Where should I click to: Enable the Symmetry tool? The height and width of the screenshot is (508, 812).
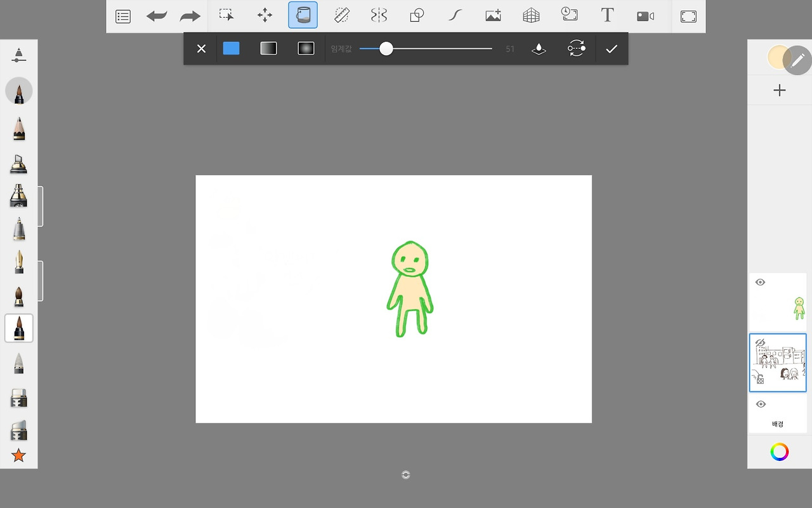(379, 15)
